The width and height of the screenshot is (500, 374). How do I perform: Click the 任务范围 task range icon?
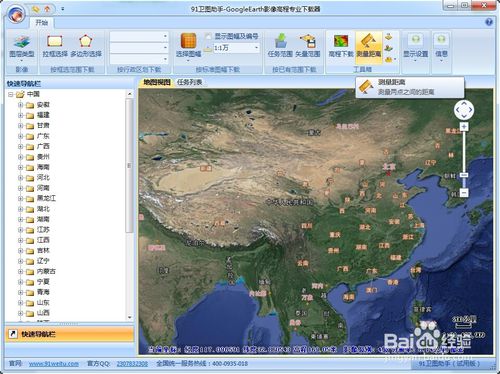coord(281,41)
